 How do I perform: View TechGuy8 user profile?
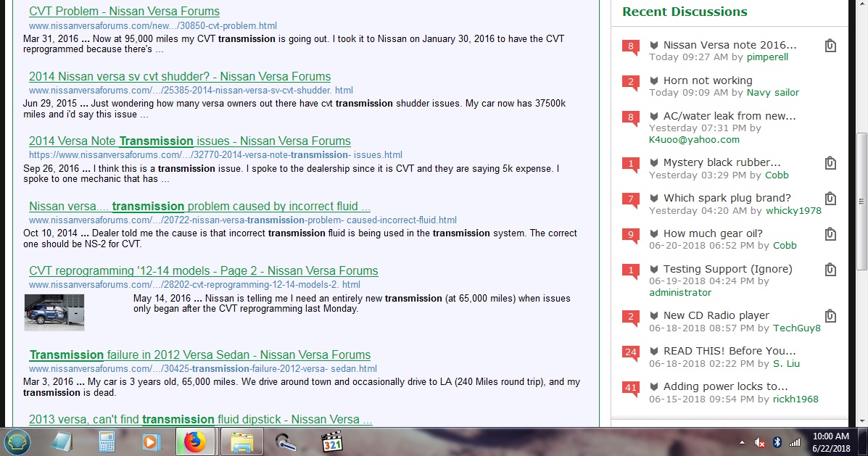tap(797, 328)
